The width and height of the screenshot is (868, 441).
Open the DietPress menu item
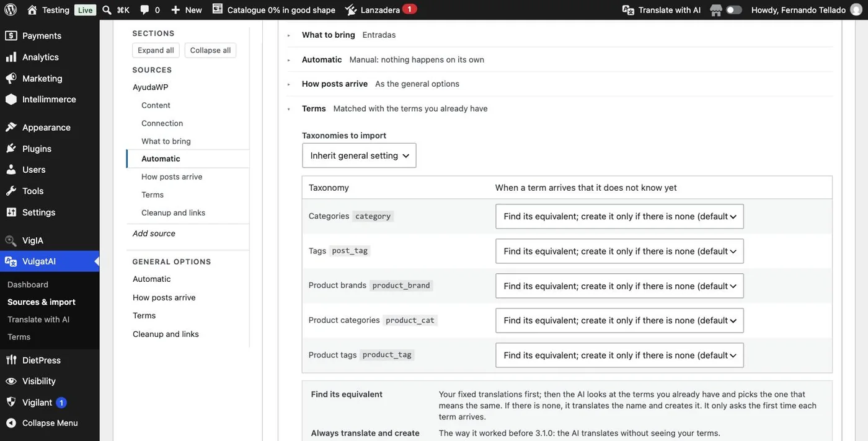pos(42,360)
